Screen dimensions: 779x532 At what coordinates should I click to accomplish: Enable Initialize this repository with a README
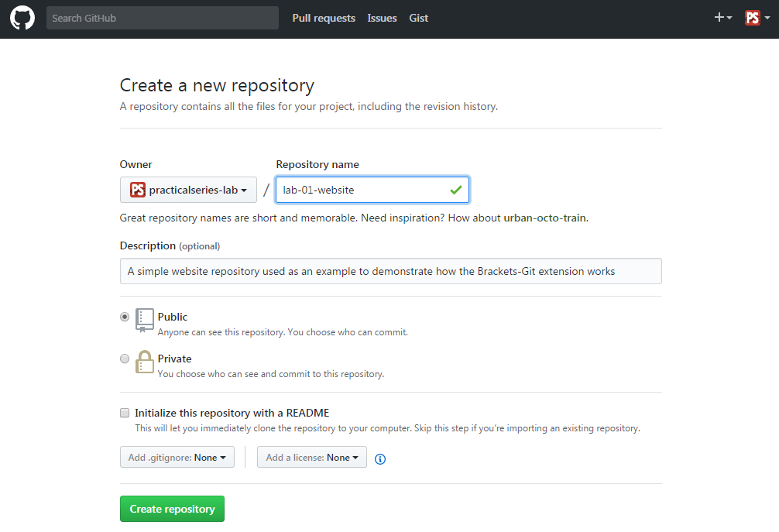click(125, 413)
